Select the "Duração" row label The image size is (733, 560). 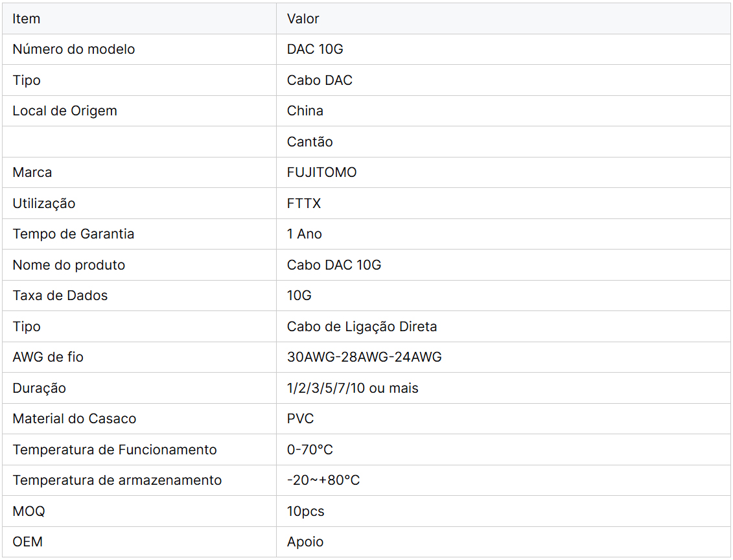[x=40, y=388]
